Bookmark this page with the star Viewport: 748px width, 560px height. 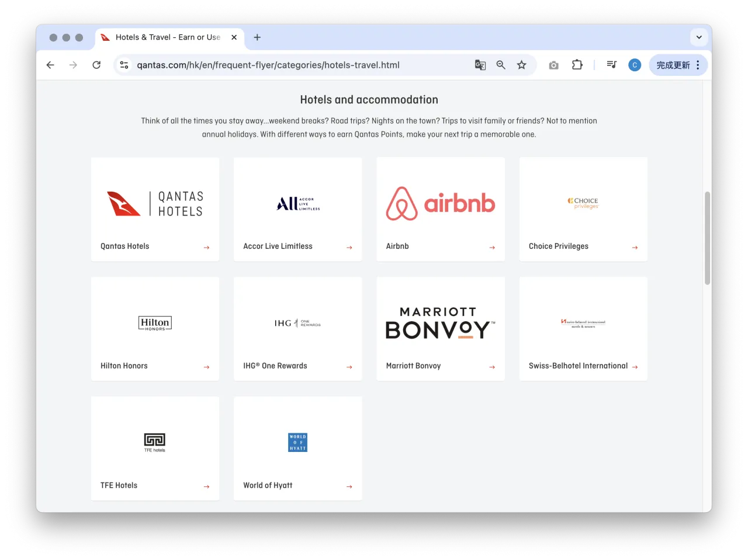coord(522,65)
